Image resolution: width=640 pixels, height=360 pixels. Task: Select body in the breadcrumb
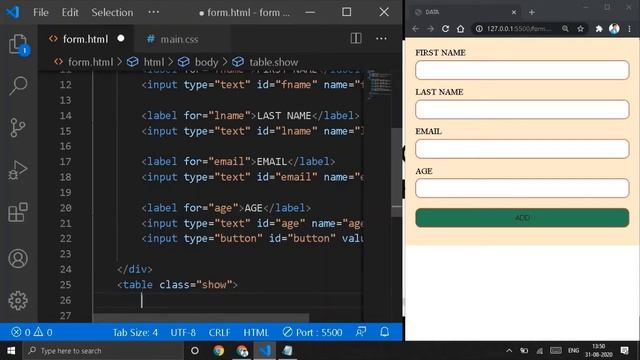(x=206, y=62)
